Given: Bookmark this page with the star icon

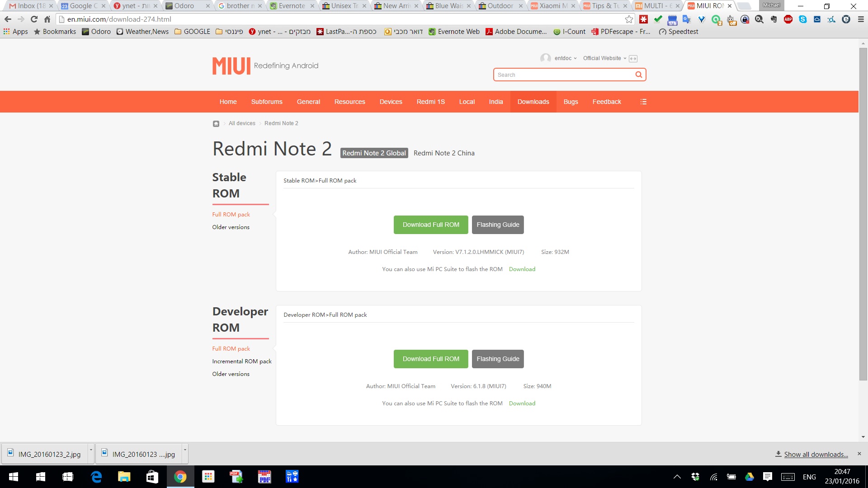Looking at the screenshot, I should pos(629,19).
